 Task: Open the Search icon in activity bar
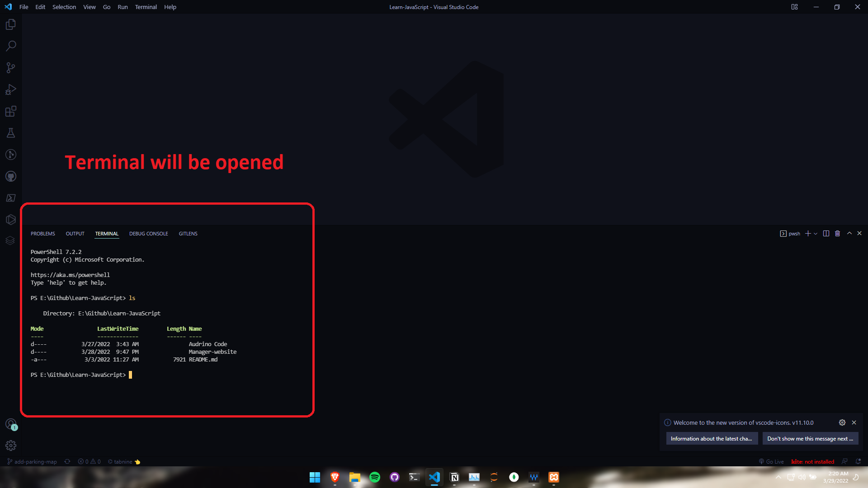click(11, 46)
